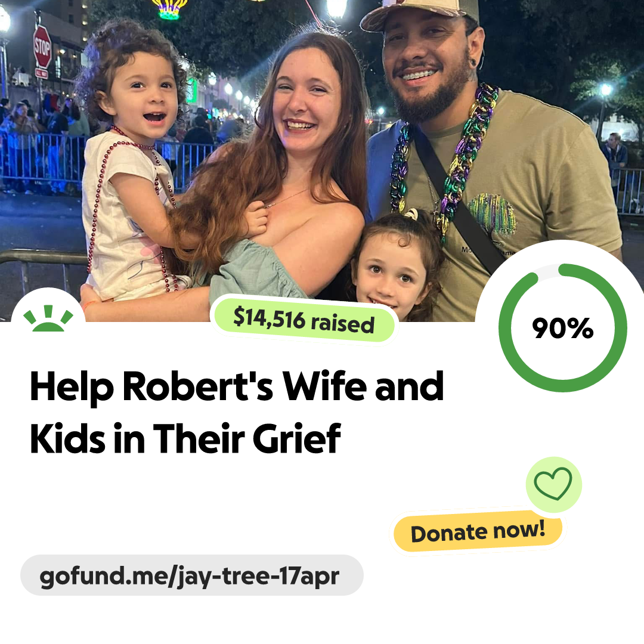Click the bright street lamp on right side
The image size is (644, 644).
click(x=605, y=89)
